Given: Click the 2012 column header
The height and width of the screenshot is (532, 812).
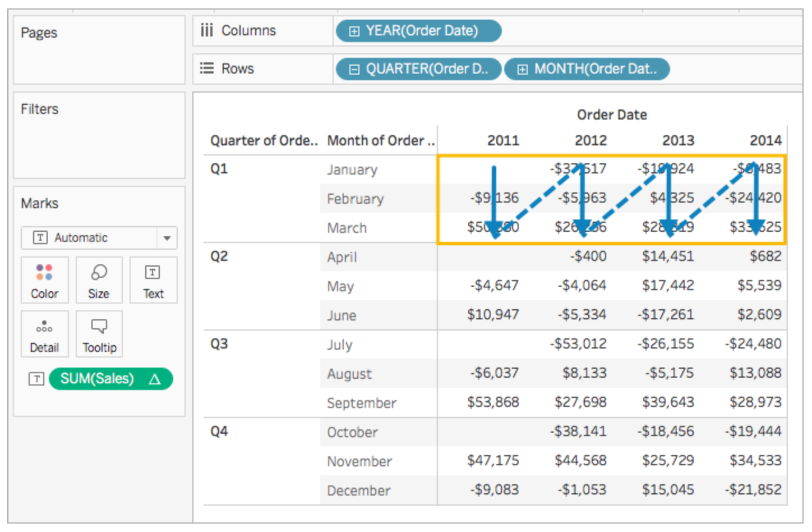Looking at the screenshot, I should pos(590,140).
